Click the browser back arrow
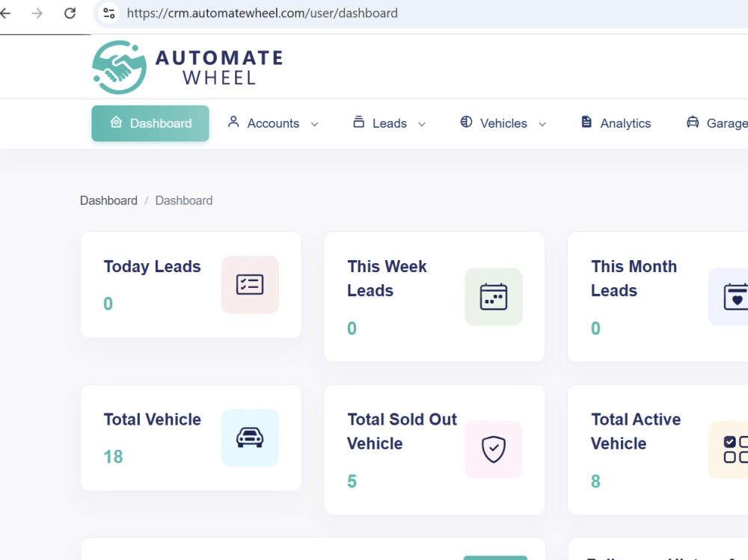This screenshot has width=748, height=560. 5,13
